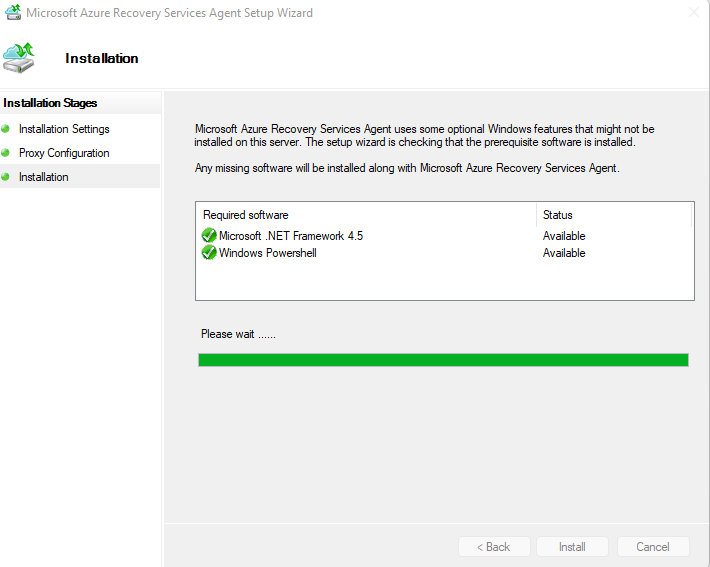Viewport: 710px width, 567px height.
Task: Click the window title text
Action: point(169,13)
